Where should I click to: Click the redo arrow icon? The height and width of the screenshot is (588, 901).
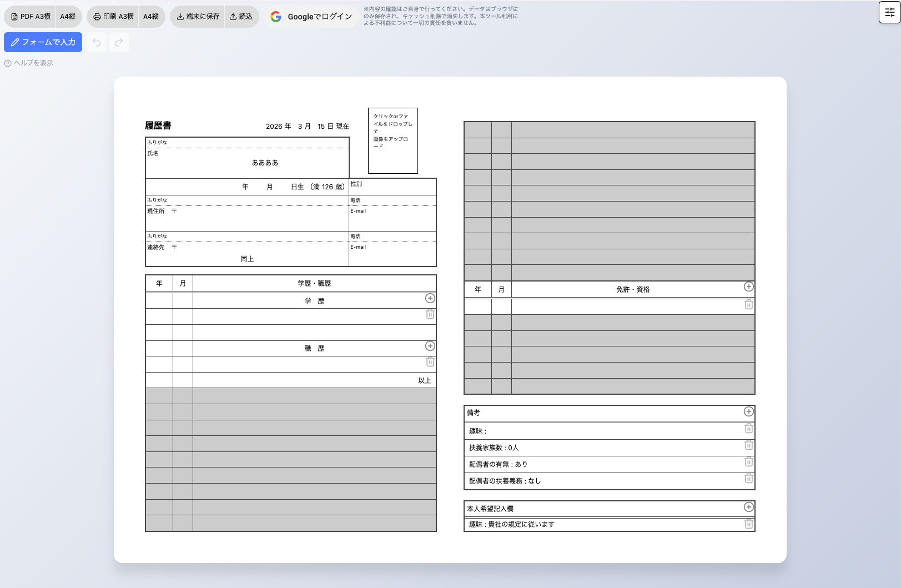click(119, 42)
